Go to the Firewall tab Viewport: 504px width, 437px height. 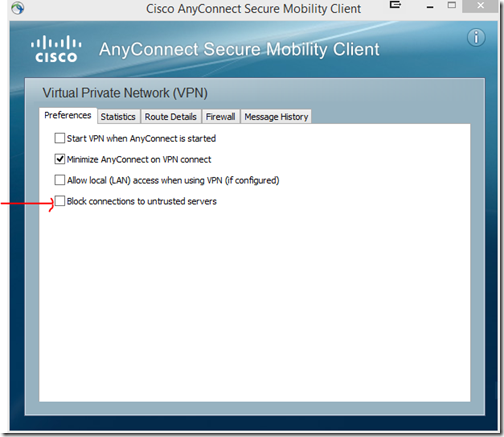[x=220, y=117]
